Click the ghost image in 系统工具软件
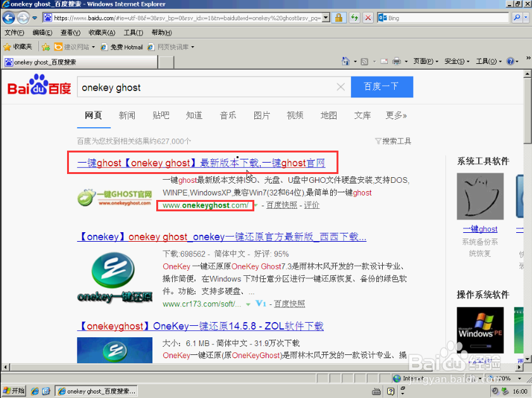532x398 pixels. click(480, 196)
